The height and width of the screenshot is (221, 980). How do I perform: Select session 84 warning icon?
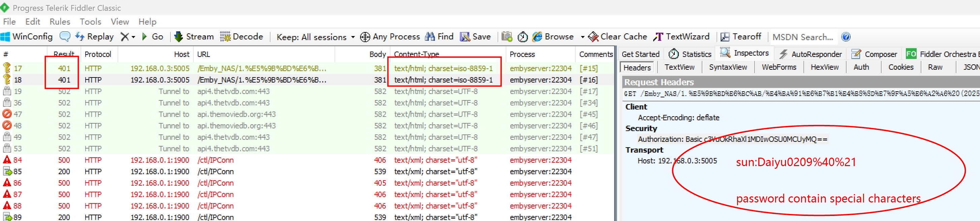(x=7, y=160)
